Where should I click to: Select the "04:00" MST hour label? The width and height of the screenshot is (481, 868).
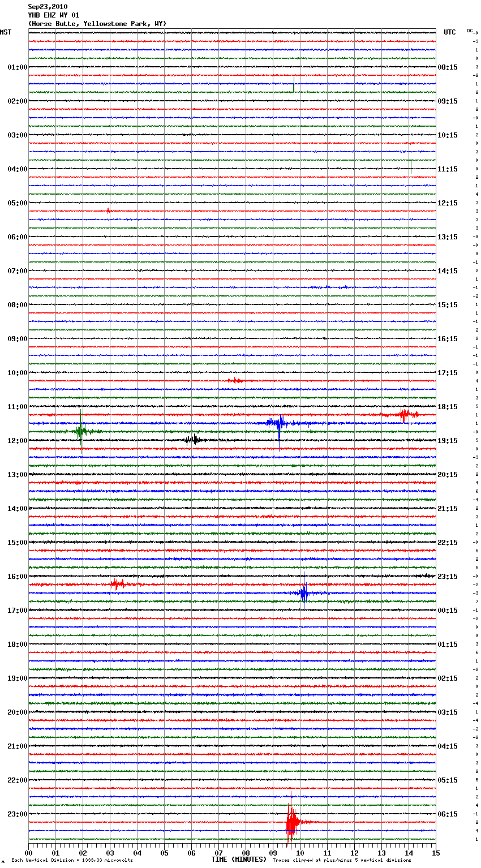tap(18, 169)
